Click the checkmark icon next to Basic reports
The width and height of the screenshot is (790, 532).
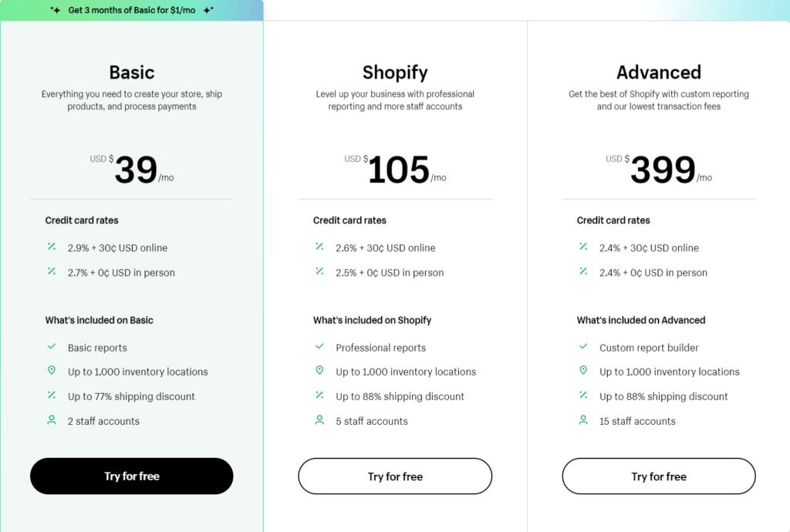click(52, 346)
